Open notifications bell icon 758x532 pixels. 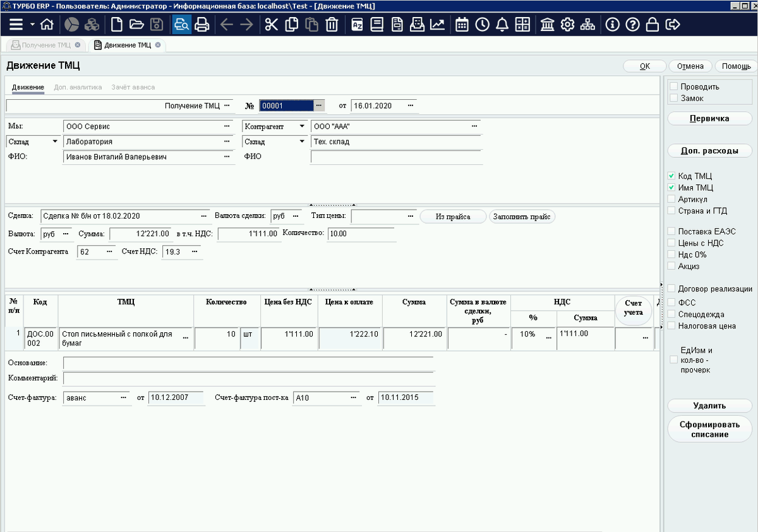tap(502, 25)
